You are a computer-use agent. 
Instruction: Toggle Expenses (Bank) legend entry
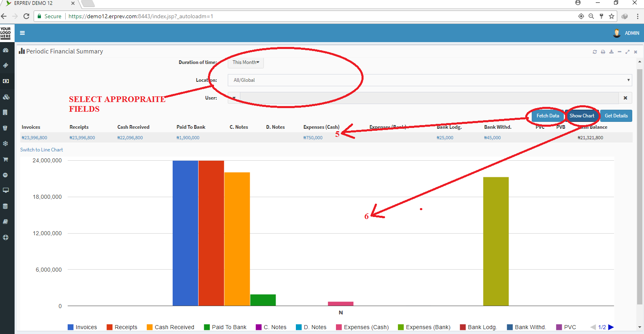tap(424, 327)
